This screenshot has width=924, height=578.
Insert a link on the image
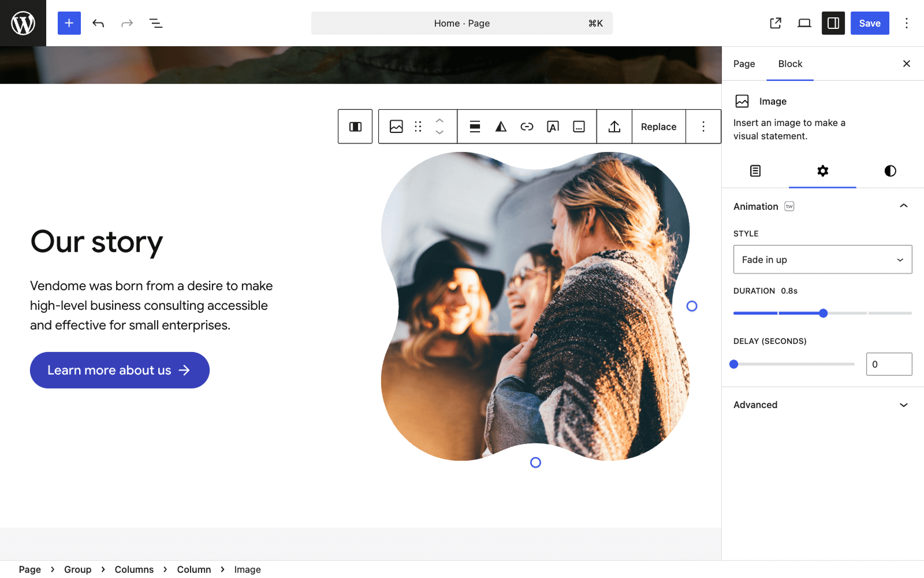(527, 127)
